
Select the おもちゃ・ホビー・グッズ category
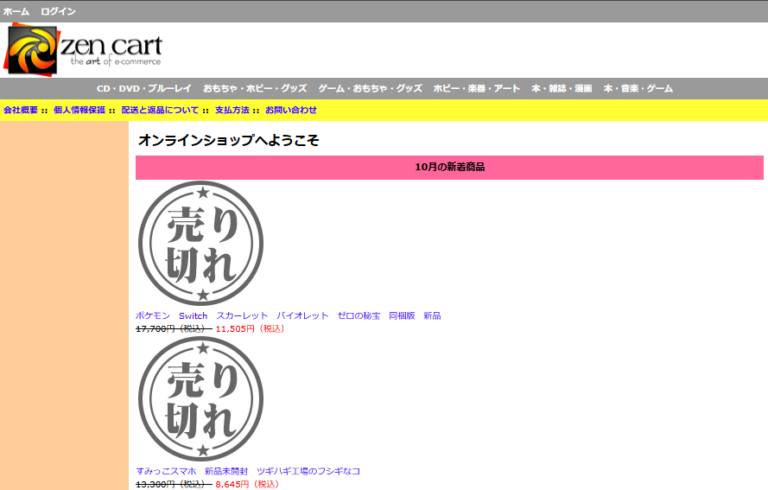[255, 89]
